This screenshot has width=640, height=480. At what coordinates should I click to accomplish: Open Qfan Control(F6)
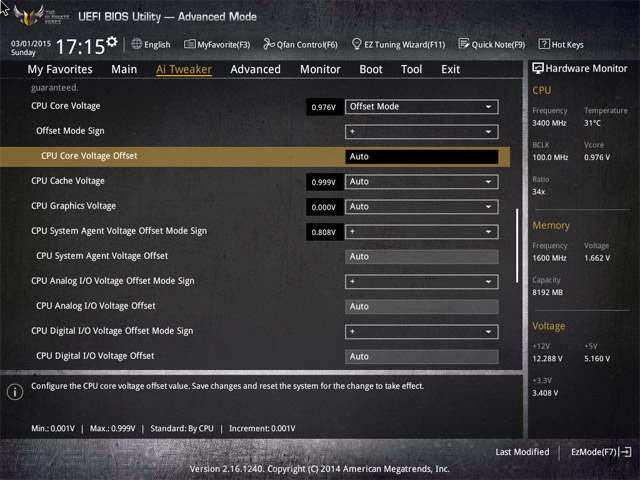click(x=300, y=44)
